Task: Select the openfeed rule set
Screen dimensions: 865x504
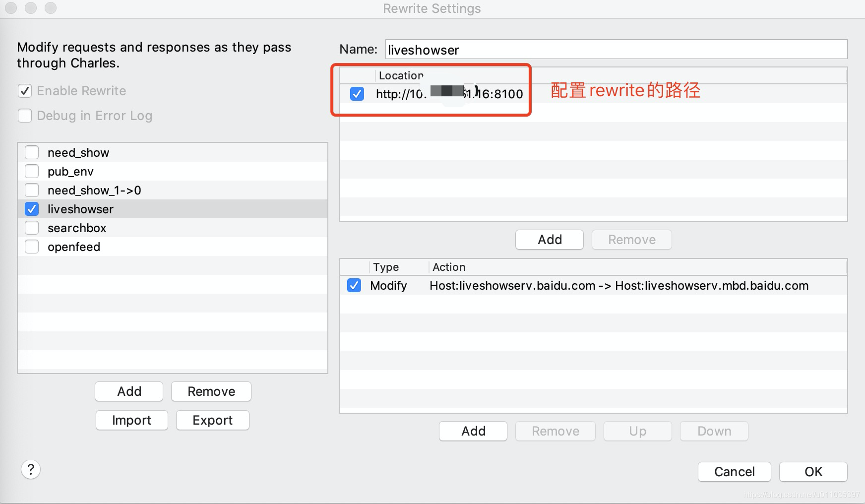Action: coord(173,247)
